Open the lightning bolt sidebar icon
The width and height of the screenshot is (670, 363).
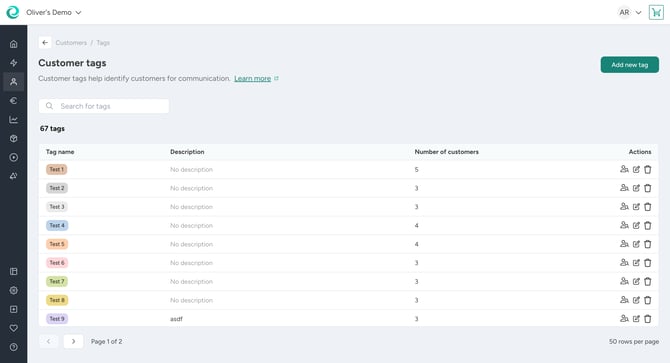click(x=14, y=63)
